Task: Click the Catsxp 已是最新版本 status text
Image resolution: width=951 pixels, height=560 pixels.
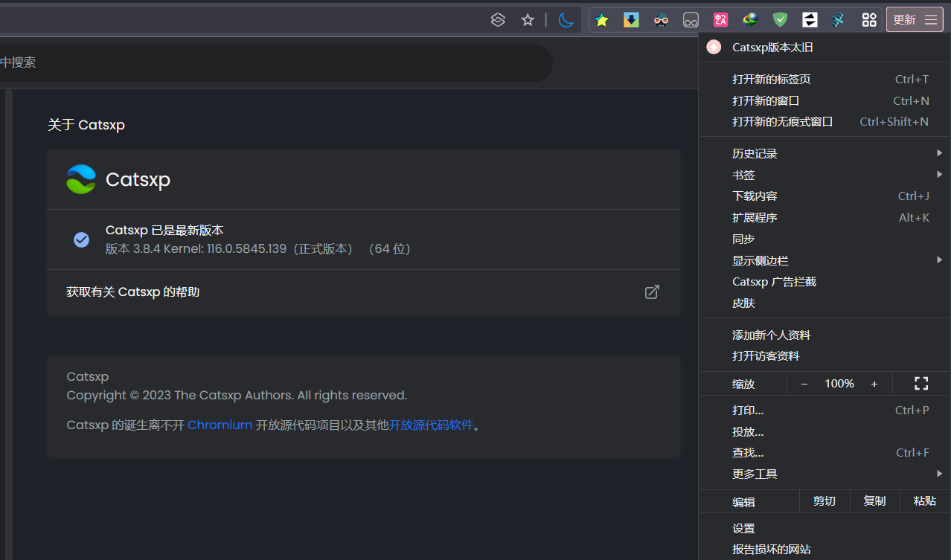Action: point(164,231)
